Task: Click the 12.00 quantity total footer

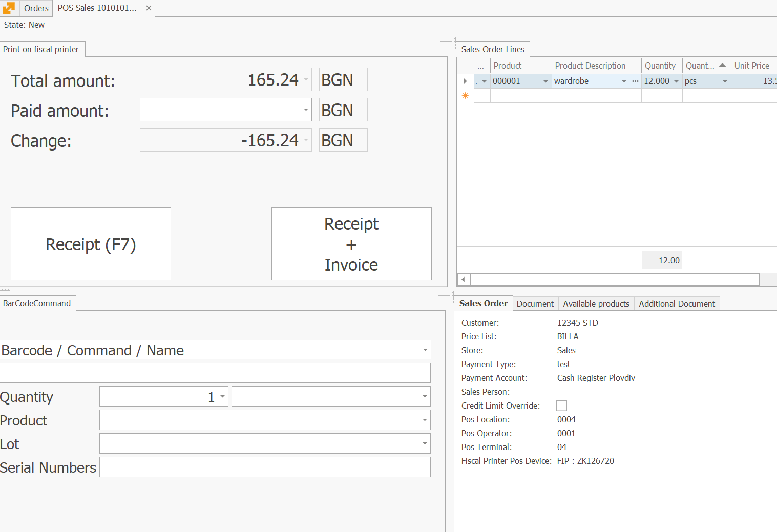Action: (662, 260)
